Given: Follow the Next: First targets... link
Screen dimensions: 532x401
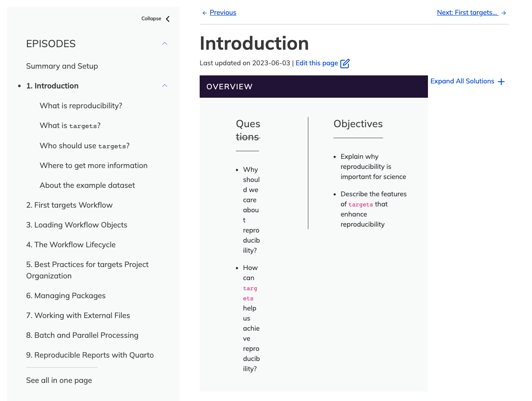Looking at the screenshot, I should [468, 12].
